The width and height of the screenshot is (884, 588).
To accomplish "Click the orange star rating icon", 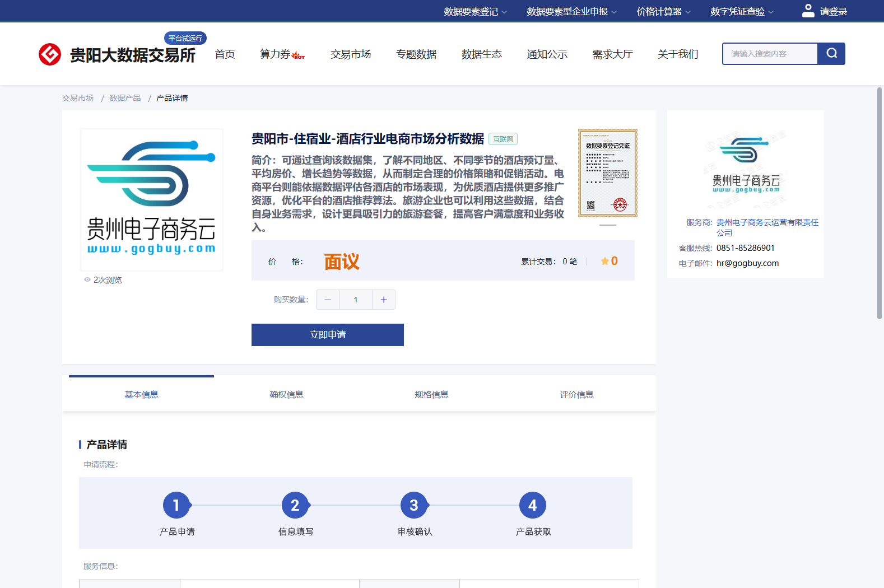I will [x=605, y=261].
